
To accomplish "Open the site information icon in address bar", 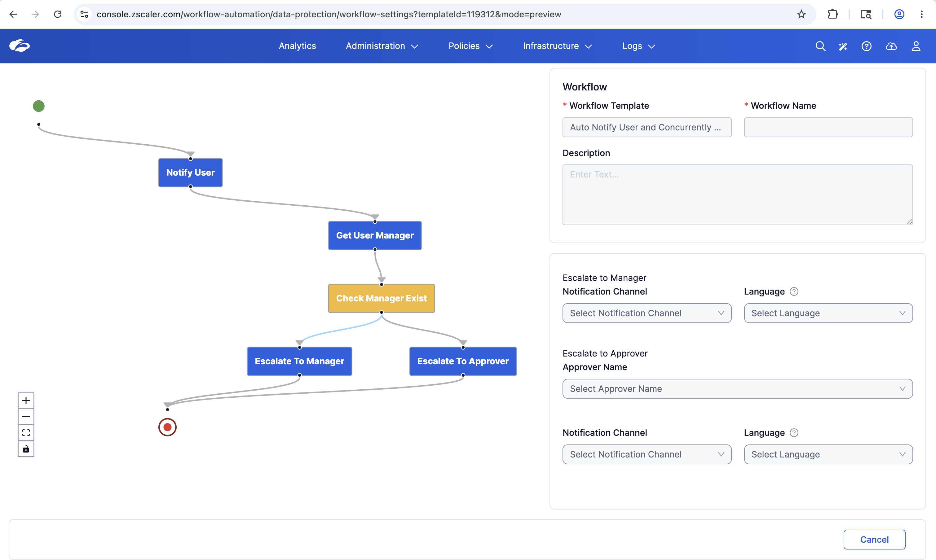I will coord(84,14).
